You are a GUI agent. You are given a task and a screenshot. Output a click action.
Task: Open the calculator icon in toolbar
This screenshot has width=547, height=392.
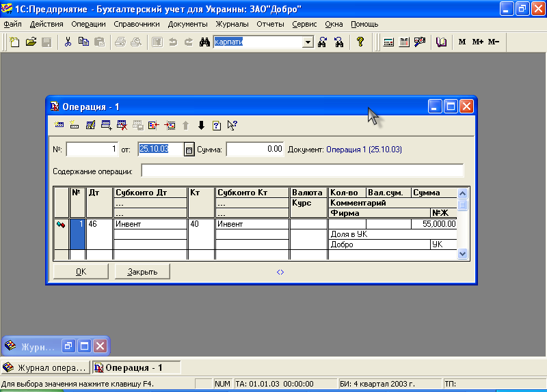point(388,42)
